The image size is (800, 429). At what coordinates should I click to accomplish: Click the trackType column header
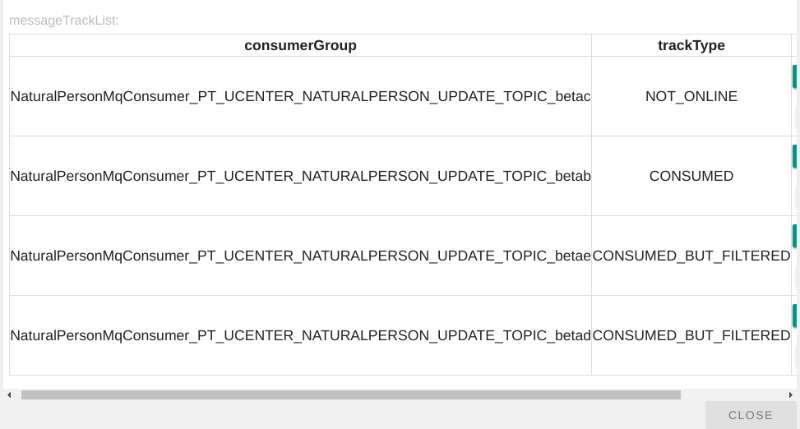691,46
